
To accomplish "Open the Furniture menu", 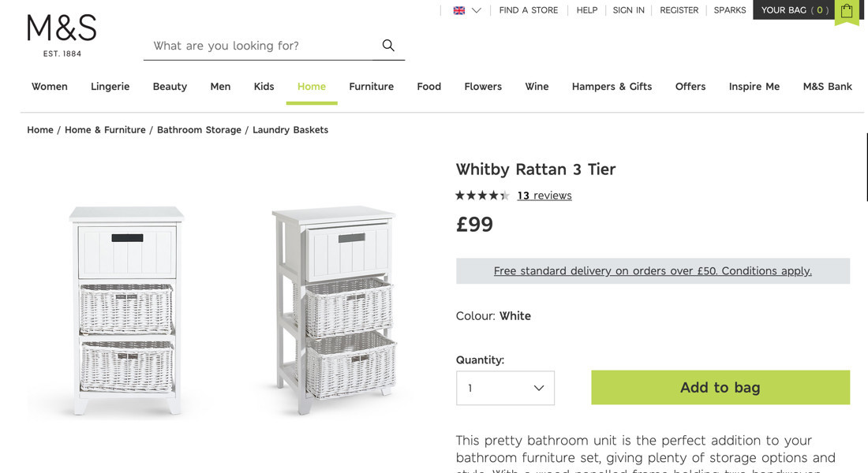I will (x=371, y=87).
